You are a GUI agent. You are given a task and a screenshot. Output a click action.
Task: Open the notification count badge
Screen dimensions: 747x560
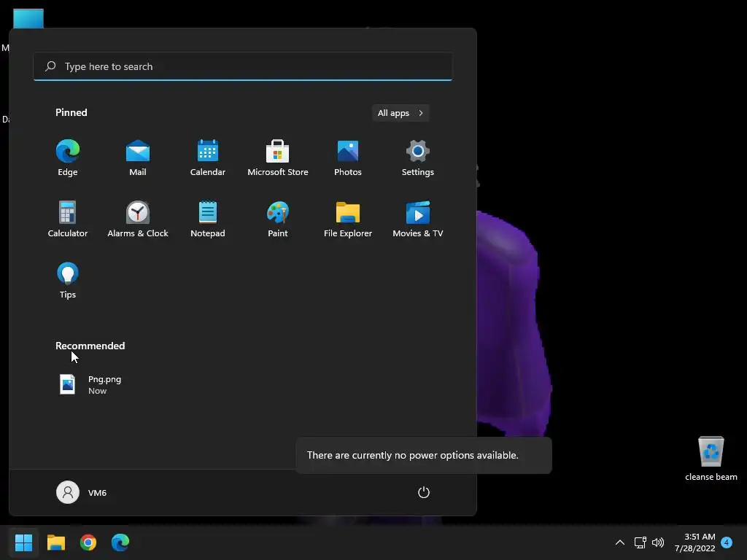tap(727, 542)
